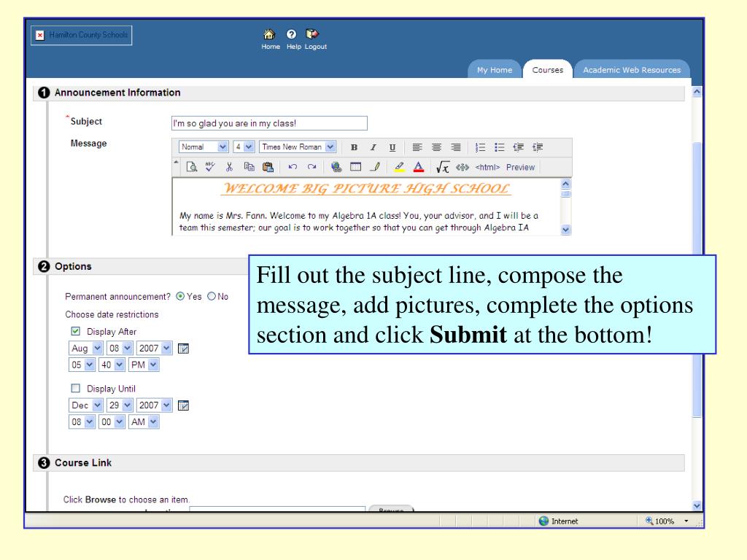Toggle bold formatting in message editor
The image size is (747, 560).
(x=354, y=147)
